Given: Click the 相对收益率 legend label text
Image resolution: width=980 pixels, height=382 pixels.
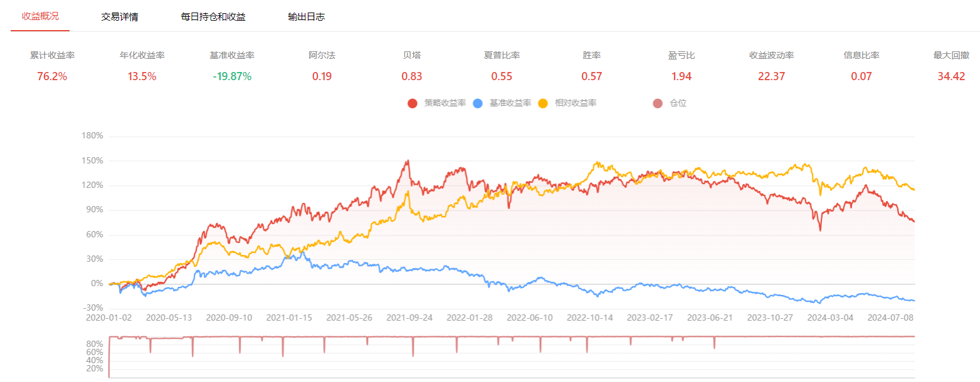Looking at the screenshot, I should 576,103.
